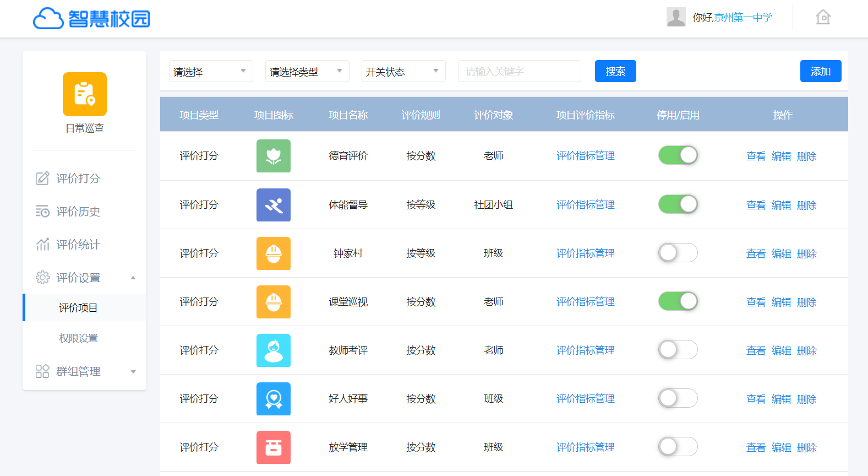The image size is (868, 476).
Task: Click 查看 for 好人好事 row
Action: coord(756,399)
